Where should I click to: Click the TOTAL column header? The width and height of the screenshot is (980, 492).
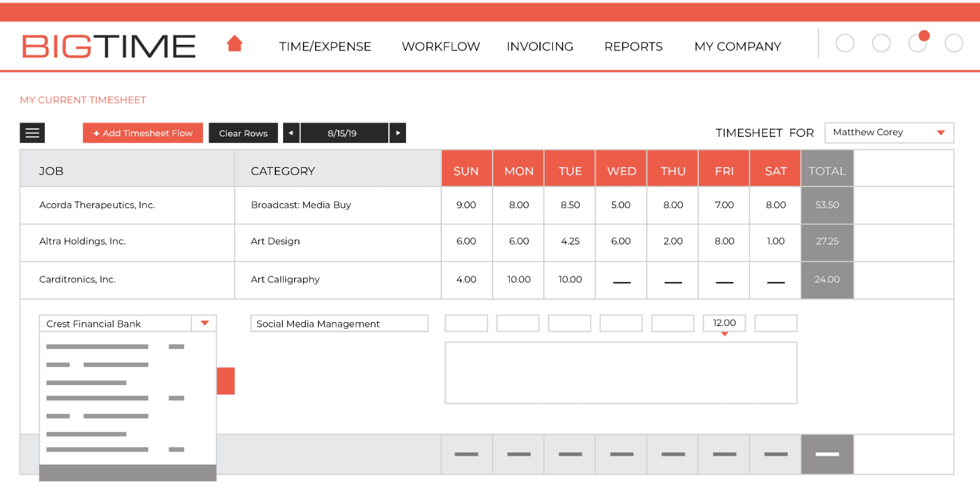827,168
